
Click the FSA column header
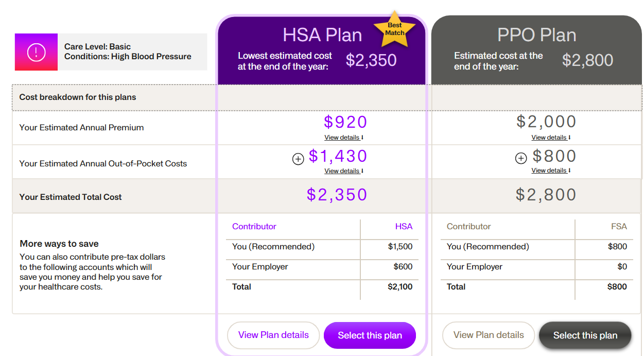618,227
